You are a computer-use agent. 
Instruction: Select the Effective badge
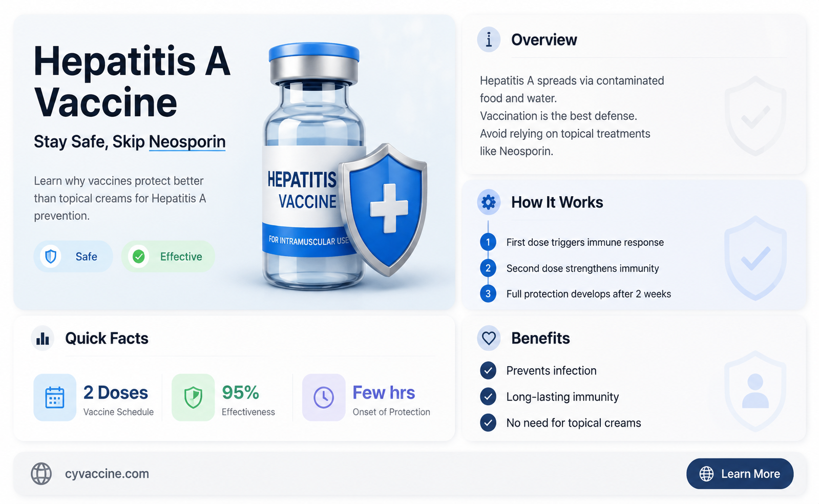[x=168, y=257]
